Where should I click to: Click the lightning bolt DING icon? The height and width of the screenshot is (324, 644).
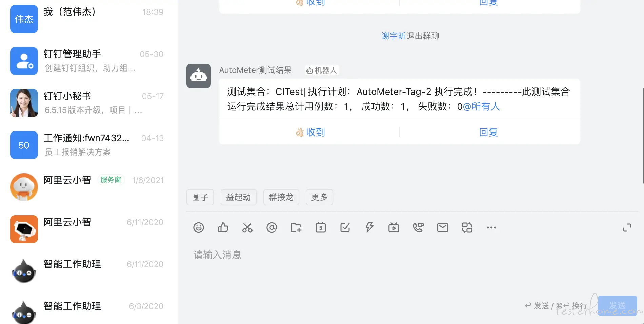click(x=369, y=227)
